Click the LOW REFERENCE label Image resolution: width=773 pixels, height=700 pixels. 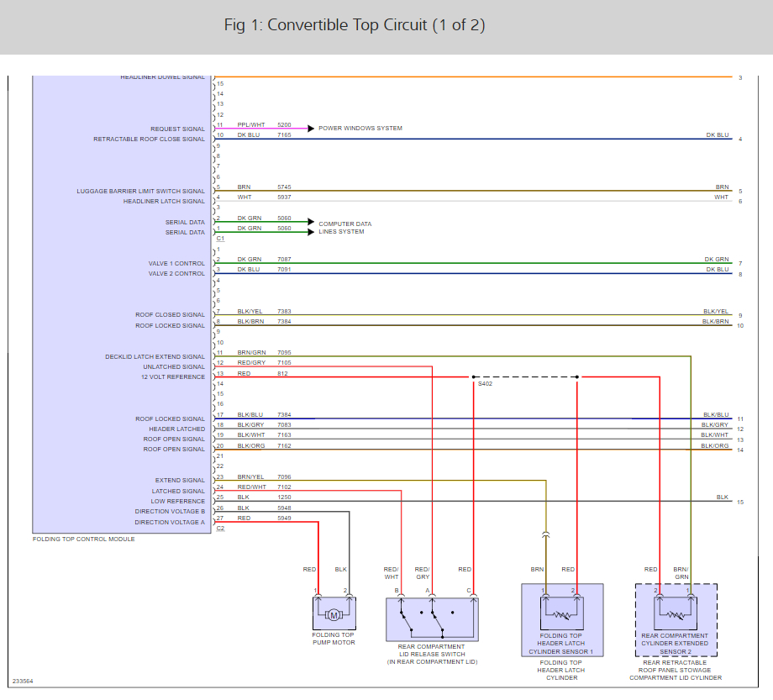[177, 502]
